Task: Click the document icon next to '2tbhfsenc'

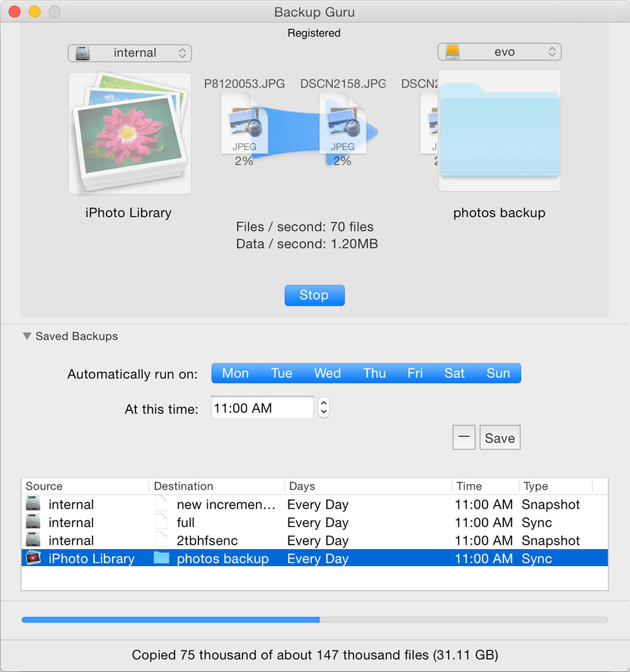Action: [x=161, y=540]
